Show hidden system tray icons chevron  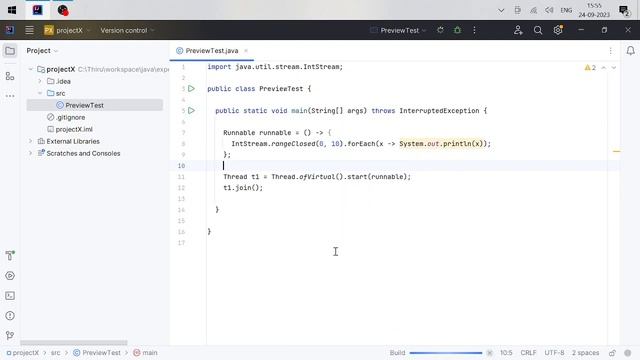tap(501, 10)
